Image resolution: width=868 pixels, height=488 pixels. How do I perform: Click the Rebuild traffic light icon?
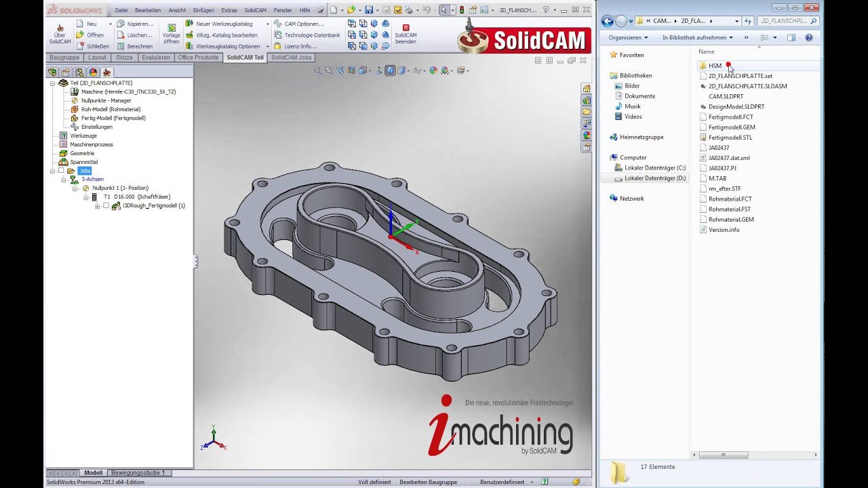tap(462, 10)
